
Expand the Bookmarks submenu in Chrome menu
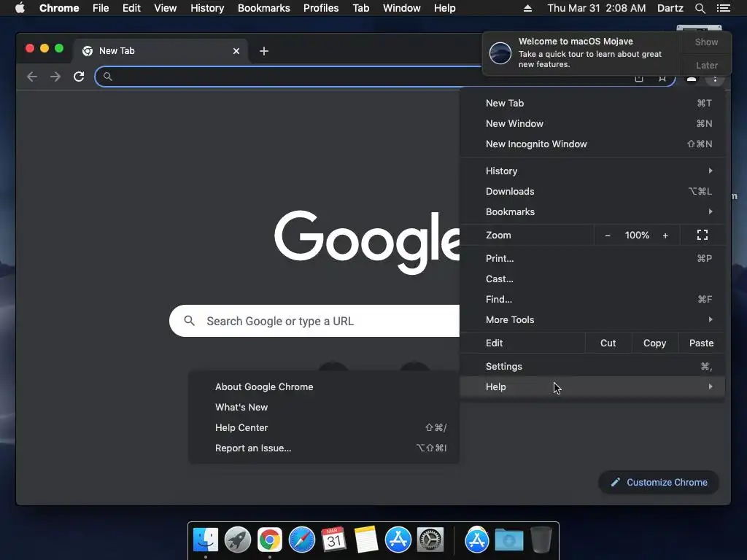[x=592, y=212]
